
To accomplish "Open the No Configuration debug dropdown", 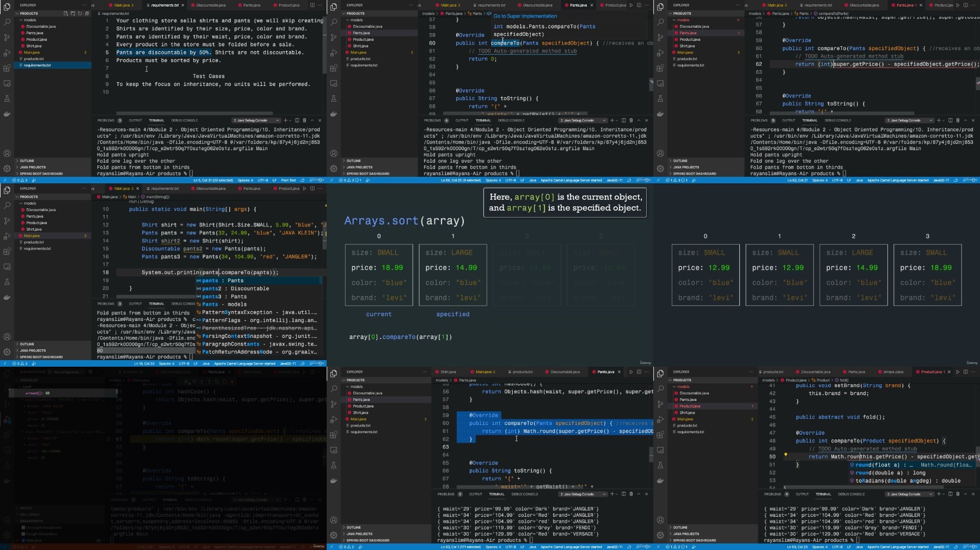I will tap(68, 372).
